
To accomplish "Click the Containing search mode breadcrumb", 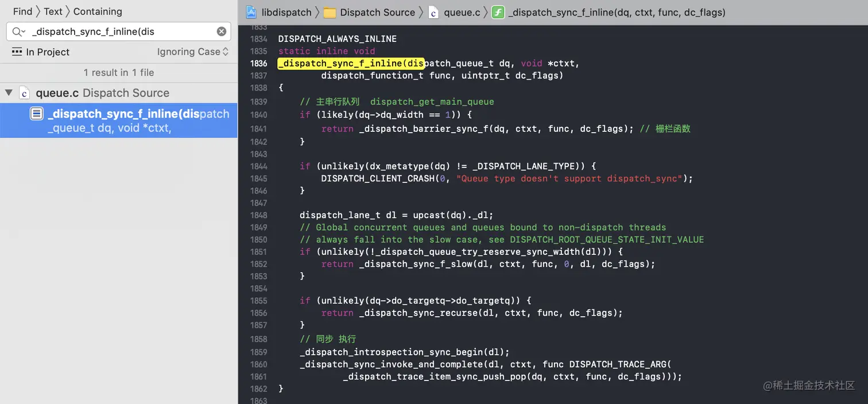I will tap(98, 11).
